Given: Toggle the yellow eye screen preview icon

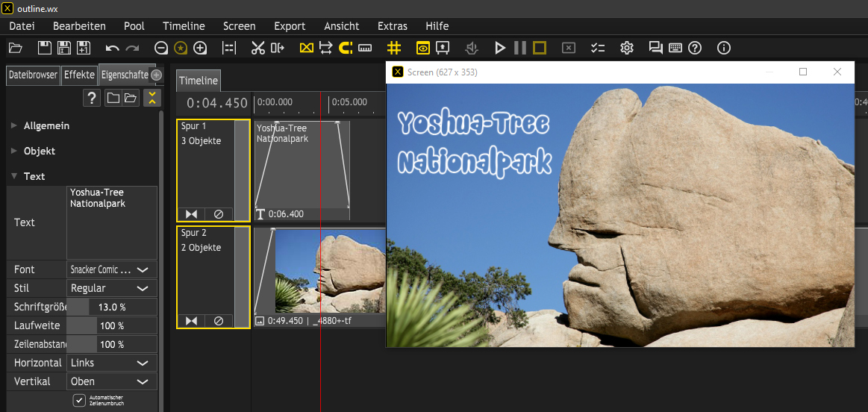Looking at the screenshot, I should pyautogui.click(x=423, y=49).
